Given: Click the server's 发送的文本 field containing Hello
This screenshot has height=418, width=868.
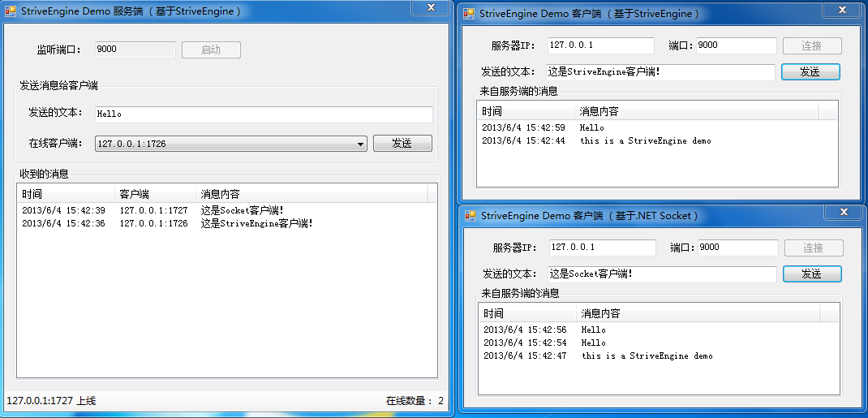Looking at the screenshot, I should (x=264, y=114).
